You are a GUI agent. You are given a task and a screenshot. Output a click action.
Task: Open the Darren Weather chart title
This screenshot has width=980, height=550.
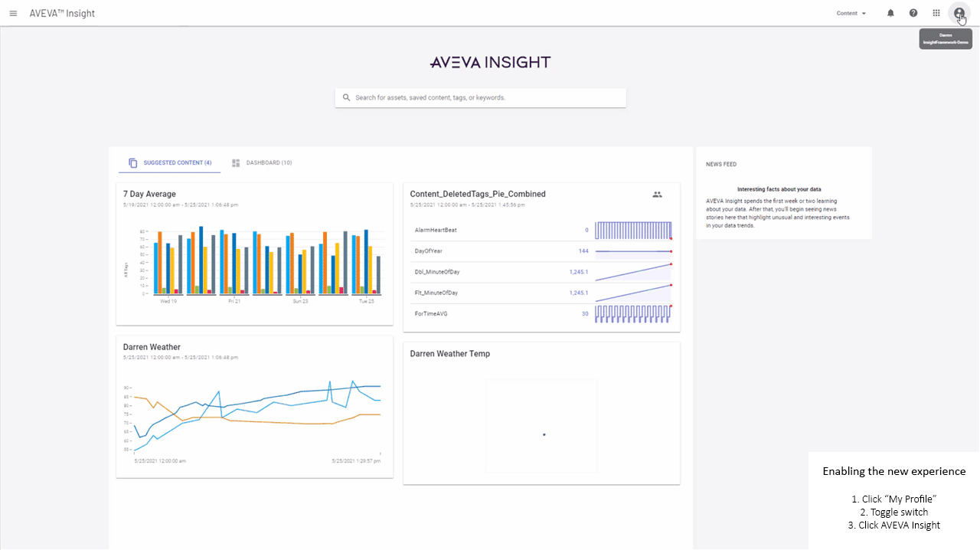(x=152, y=347)
